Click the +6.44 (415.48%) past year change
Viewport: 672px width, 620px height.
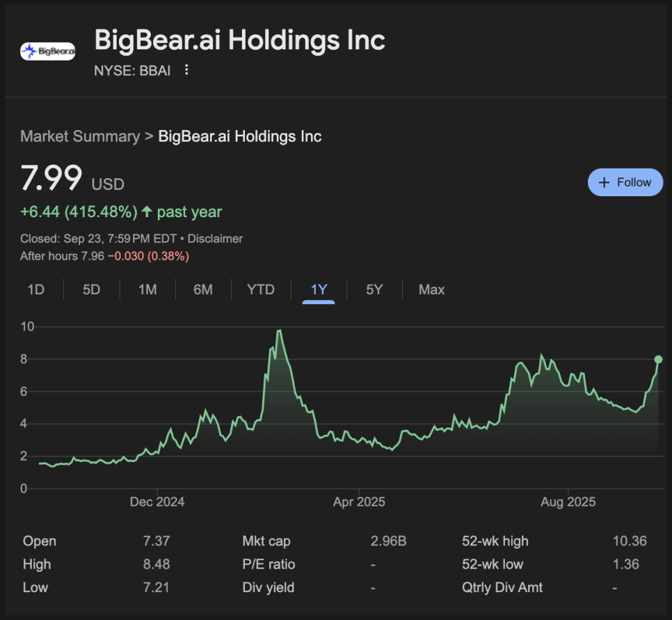tap(121, 212)
